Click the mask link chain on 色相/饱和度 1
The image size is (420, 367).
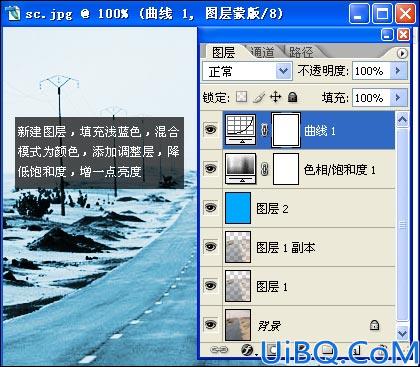click(x=264, y=169)
